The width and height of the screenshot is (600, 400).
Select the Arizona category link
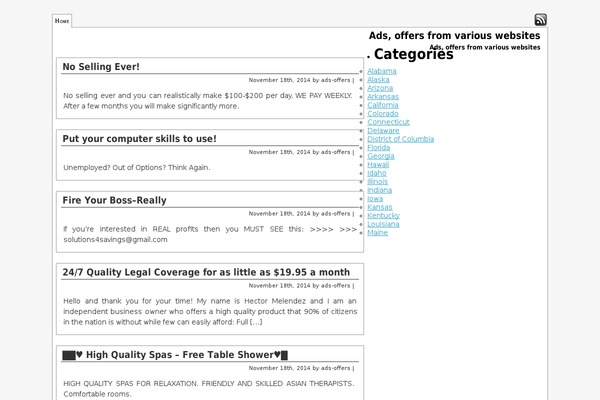pos(380,88)
